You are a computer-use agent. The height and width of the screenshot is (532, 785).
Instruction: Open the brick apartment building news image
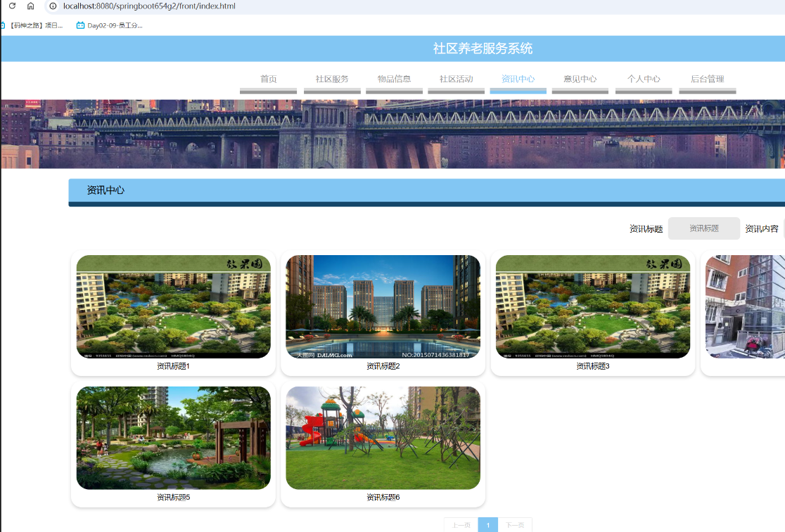tap(745, 306)
